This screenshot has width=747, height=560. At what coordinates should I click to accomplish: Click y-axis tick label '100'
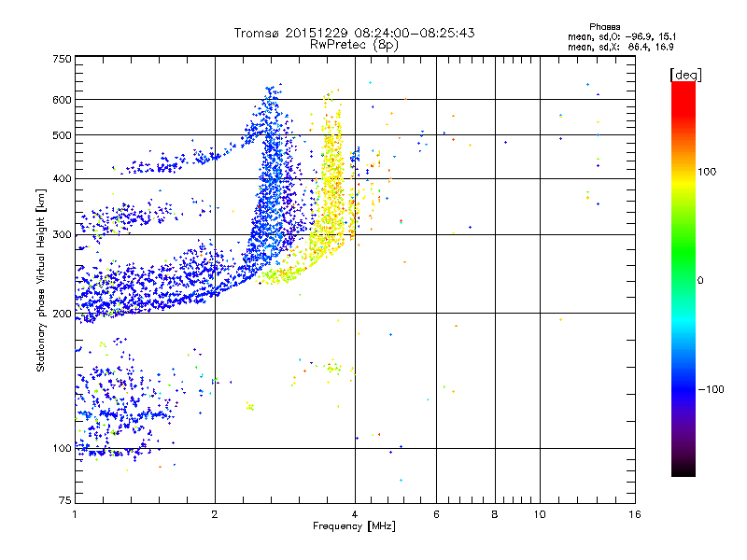pos(62,449)
